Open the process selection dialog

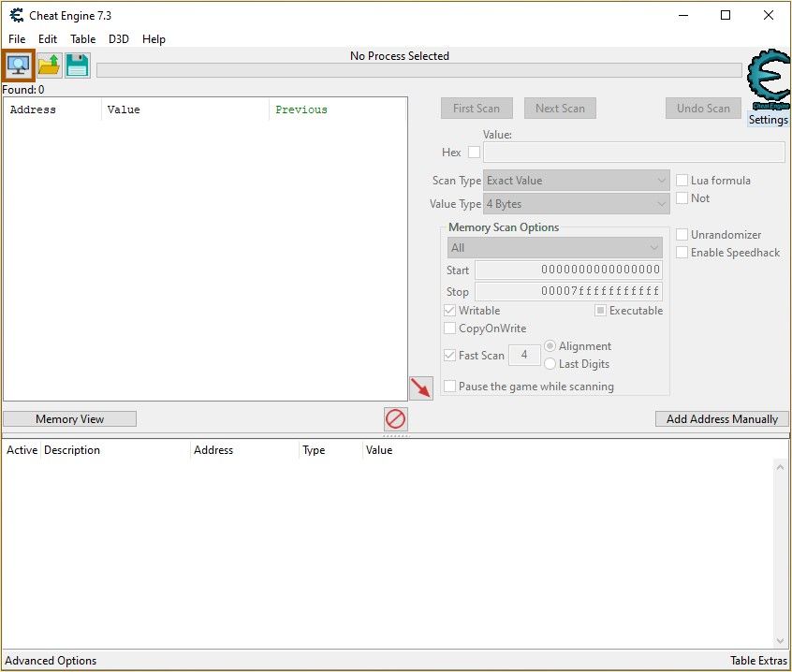(x=19, y=65)
